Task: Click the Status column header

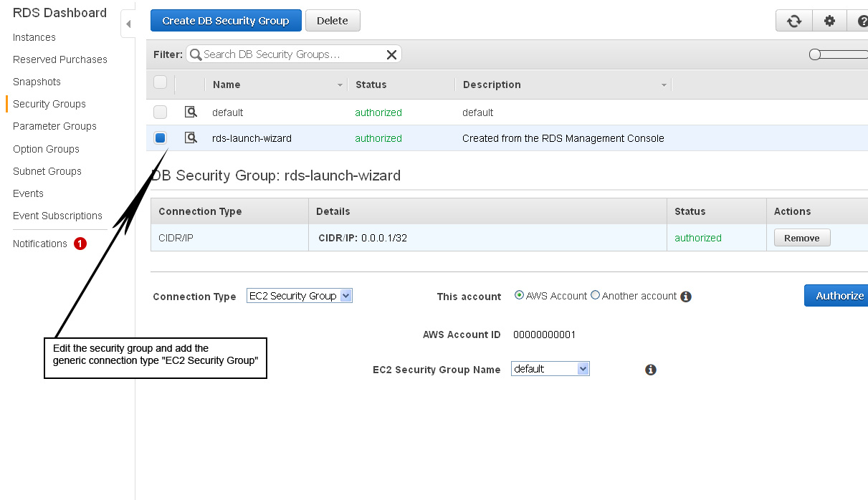Action: pos(371,85)
